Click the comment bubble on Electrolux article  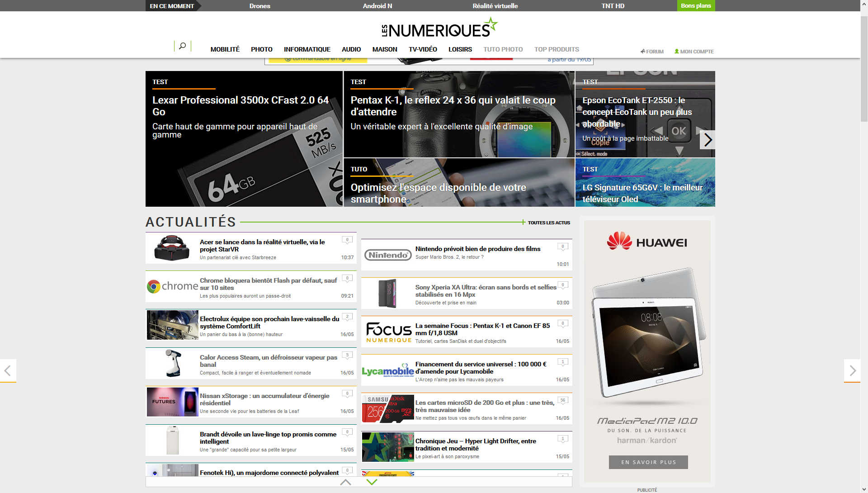[x=347, y=317]
